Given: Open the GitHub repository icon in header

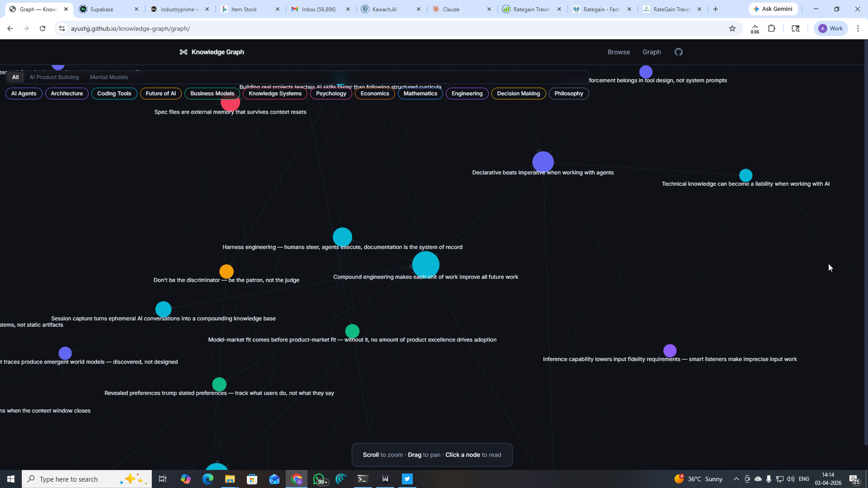Looking at the screenshot, I should coord(678,52).
